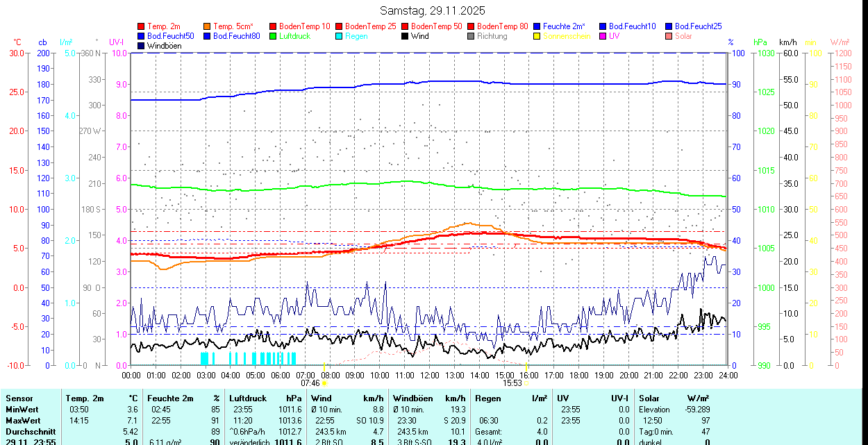Click the red Temp. 2m legend swatch
Viewport: 868px width, 445px height.
[142, 26]
